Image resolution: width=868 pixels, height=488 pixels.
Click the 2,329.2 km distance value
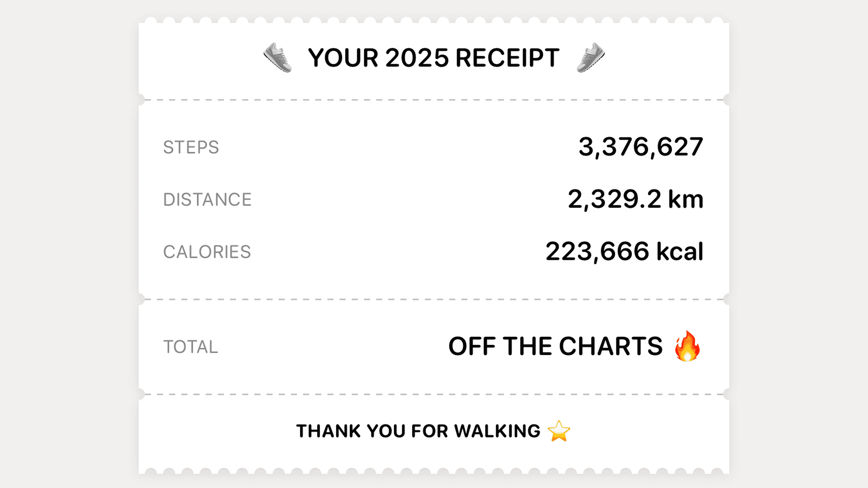(x=635, y=199)
